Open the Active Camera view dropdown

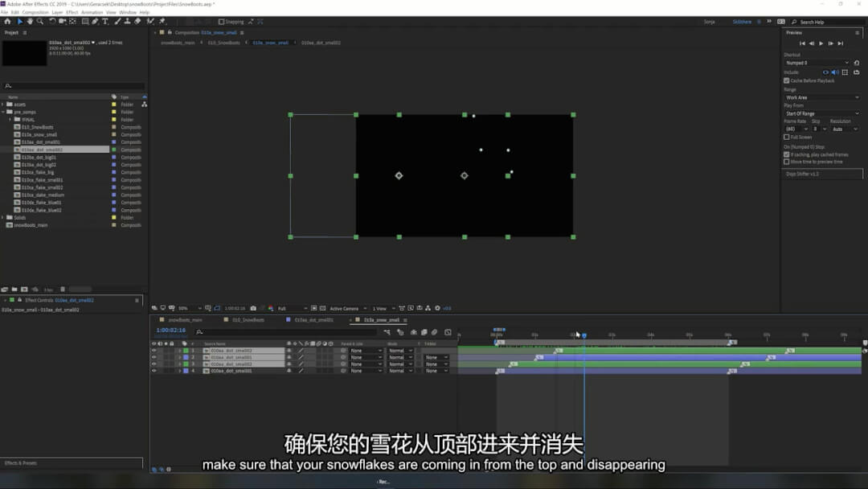click(x=348, y=309)
